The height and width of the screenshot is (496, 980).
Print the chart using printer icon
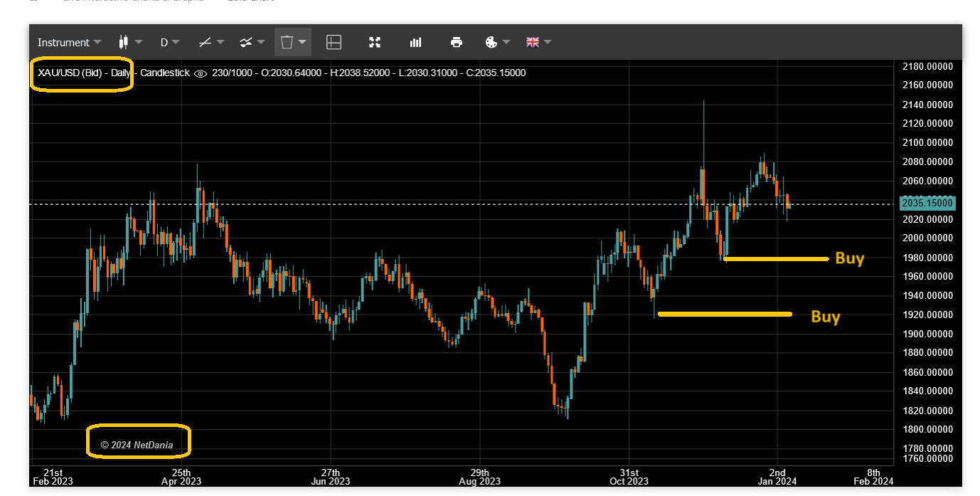tap(457, 43)
